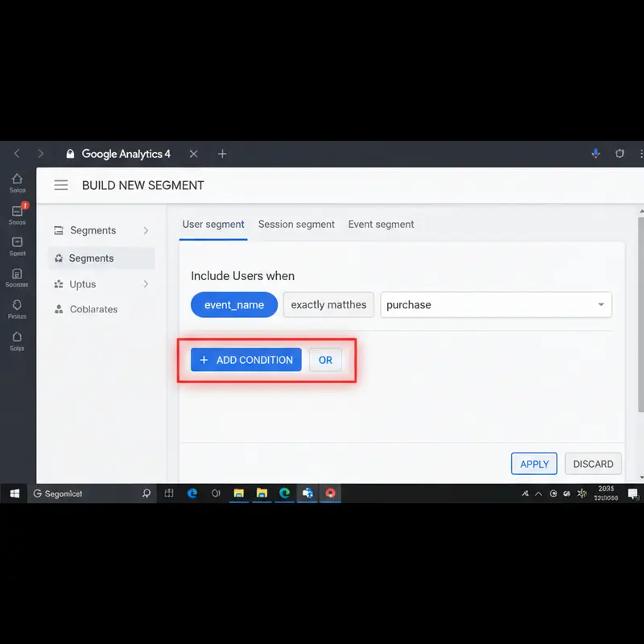Click the browser forward arrow
The width and height of the screenshot is (644, 644).
tap(40, 154)
